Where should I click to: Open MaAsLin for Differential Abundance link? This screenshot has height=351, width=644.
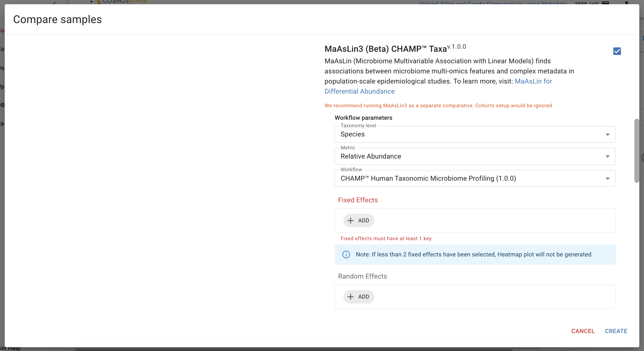tap(533, 81)
